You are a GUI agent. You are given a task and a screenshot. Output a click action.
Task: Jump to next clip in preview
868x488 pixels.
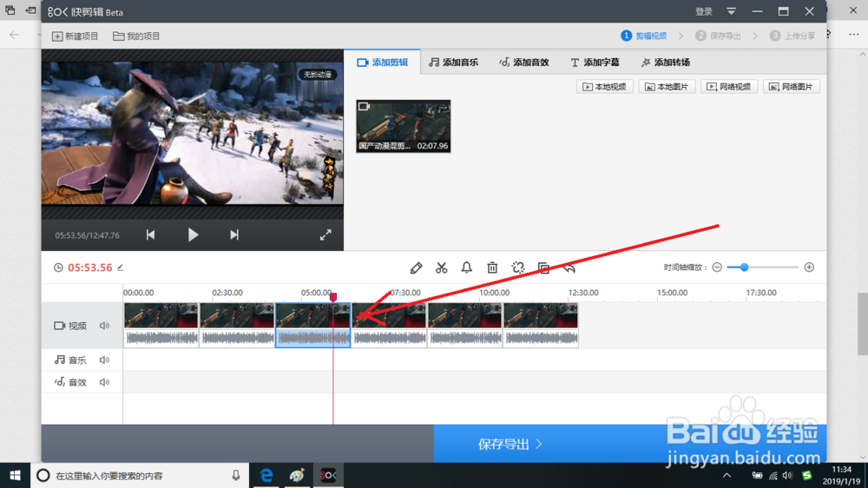pos(234,234)
